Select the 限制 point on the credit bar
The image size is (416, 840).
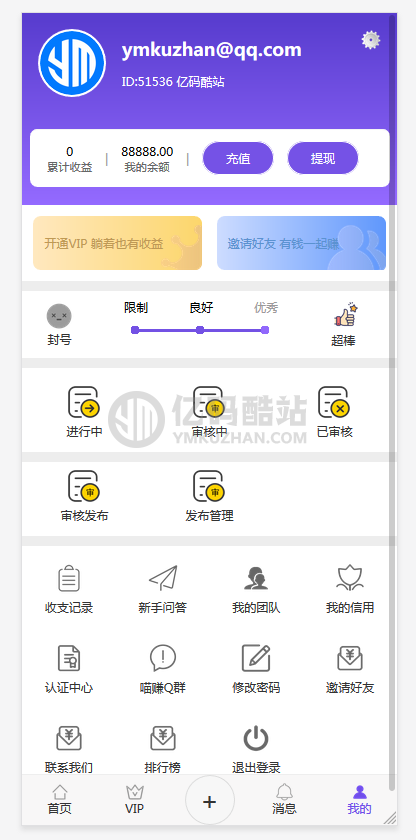pos(135,330)
